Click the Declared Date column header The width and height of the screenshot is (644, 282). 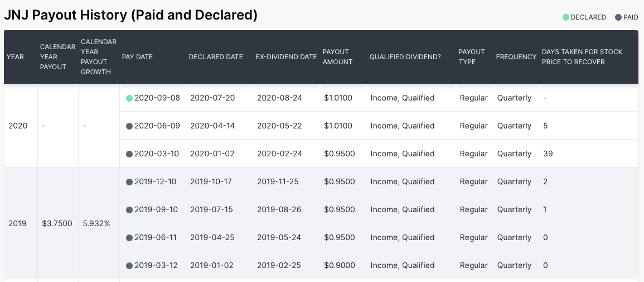point(216,57)
